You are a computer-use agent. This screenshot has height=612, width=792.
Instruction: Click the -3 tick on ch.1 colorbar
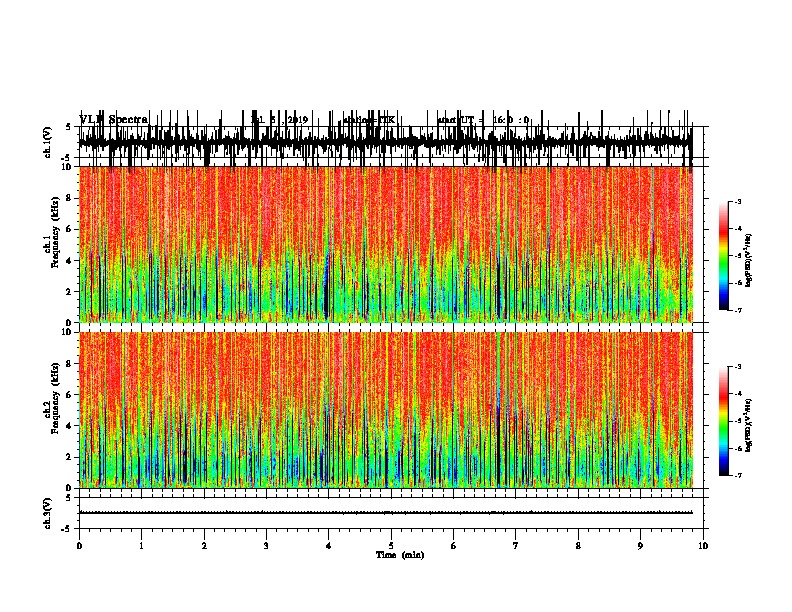[x=738, y=201]
